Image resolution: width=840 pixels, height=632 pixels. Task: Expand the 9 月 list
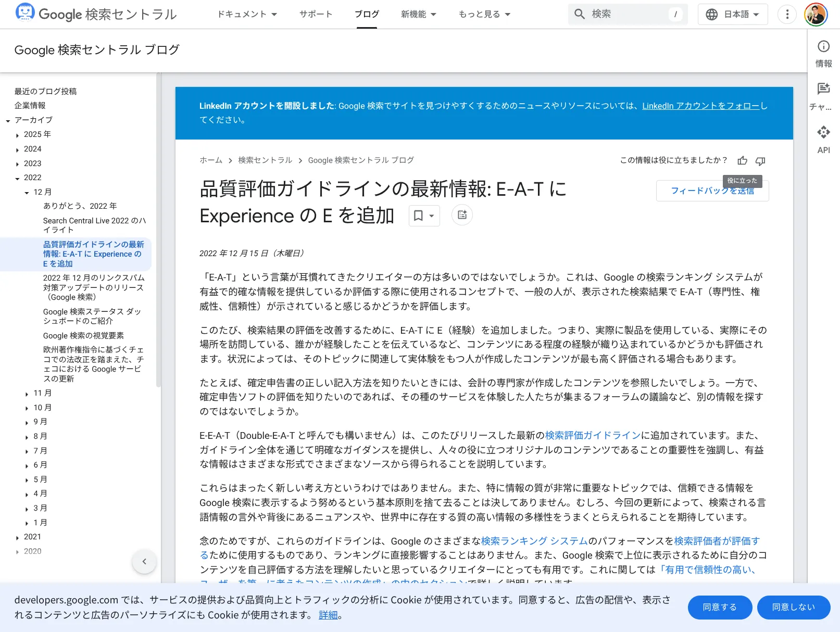(27, 422)
